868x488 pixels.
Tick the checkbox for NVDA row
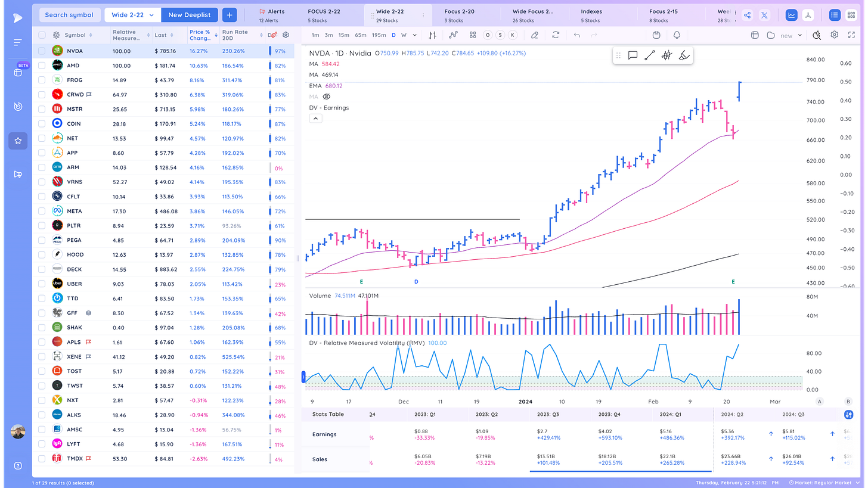(x=42, y=51)
